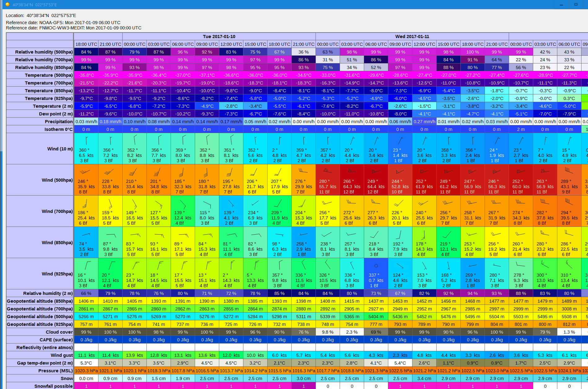Select the Tue 2017-01-10 date header
The width and height of the screenshot is (588, 389).
tap(219, 37)
